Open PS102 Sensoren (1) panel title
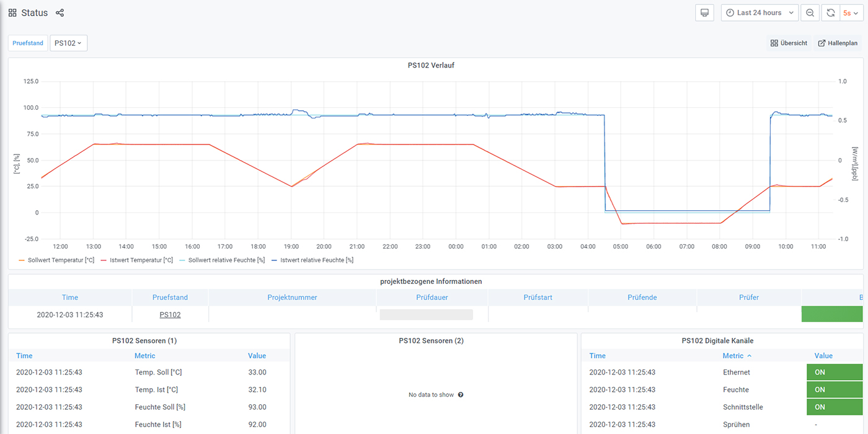 [144, 340]
